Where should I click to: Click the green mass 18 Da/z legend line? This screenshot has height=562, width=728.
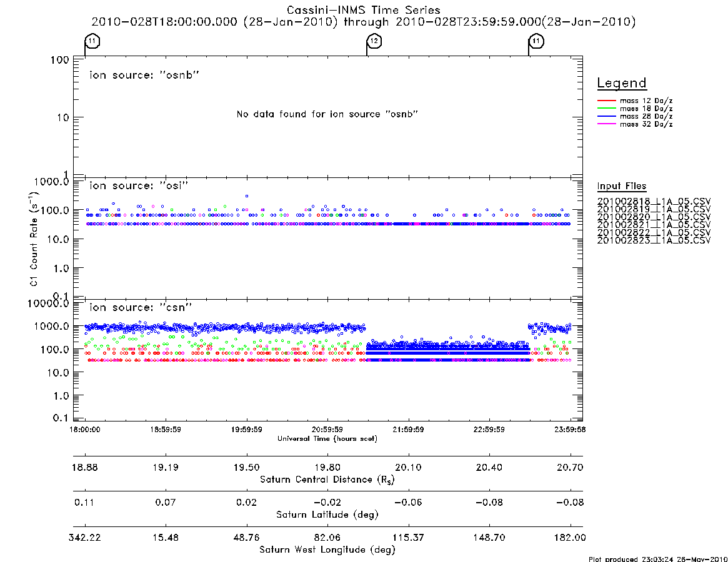[x=606, y=109]
